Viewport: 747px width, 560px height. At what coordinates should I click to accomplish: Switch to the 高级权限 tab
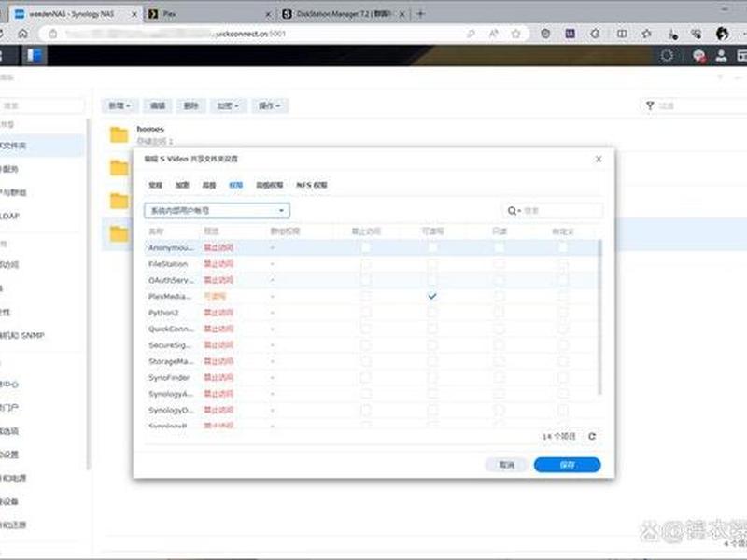pyautogui.click(x=270, y=185)
